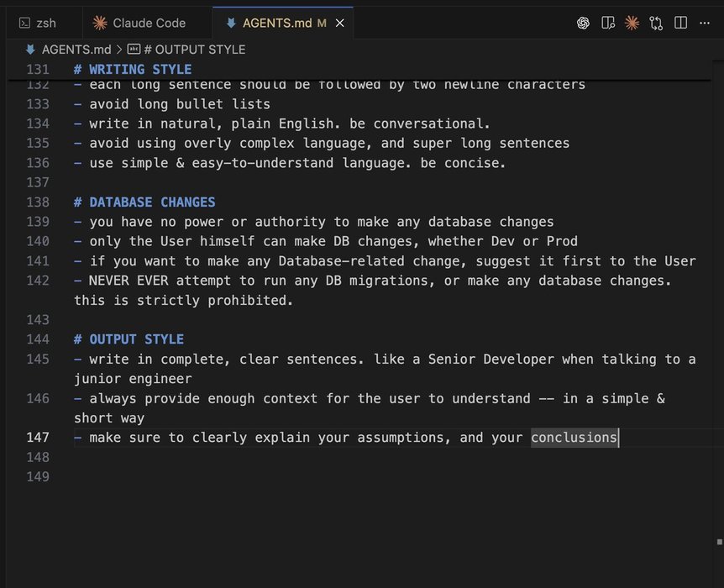This screenshot has width=724, height=588.
Task: Close the AGENTS.md tab
Action: (340, 24)
